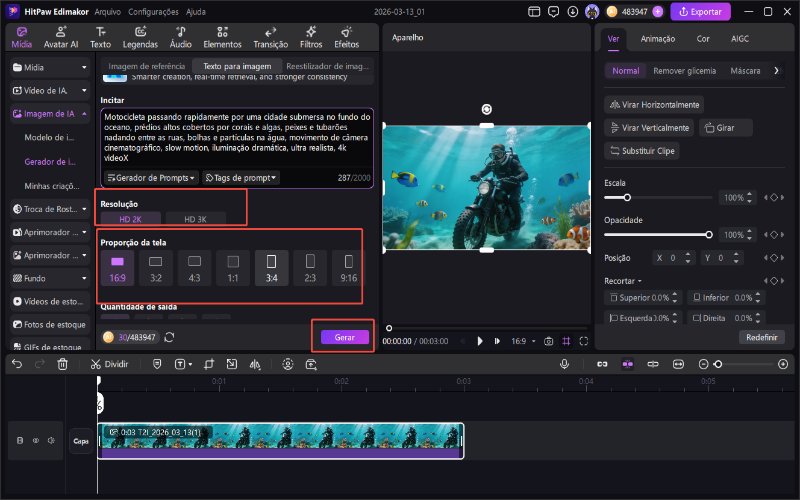Screen dimensions: 800x500
Task: Click the snapshot camera icon under preview
Action: click(x=548, y=341)
